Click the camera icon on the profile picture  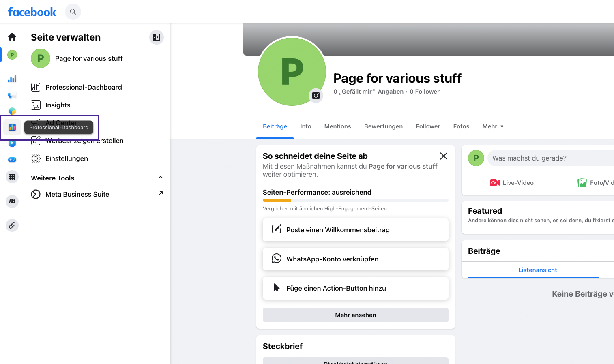pyautogui.click(x=316, y=95)
